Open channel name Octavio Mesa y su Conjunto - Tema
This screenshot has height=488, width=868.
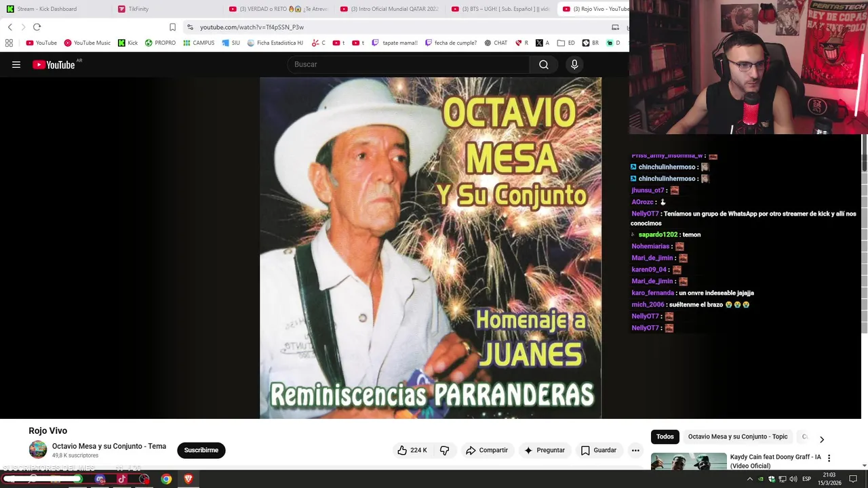109,446
